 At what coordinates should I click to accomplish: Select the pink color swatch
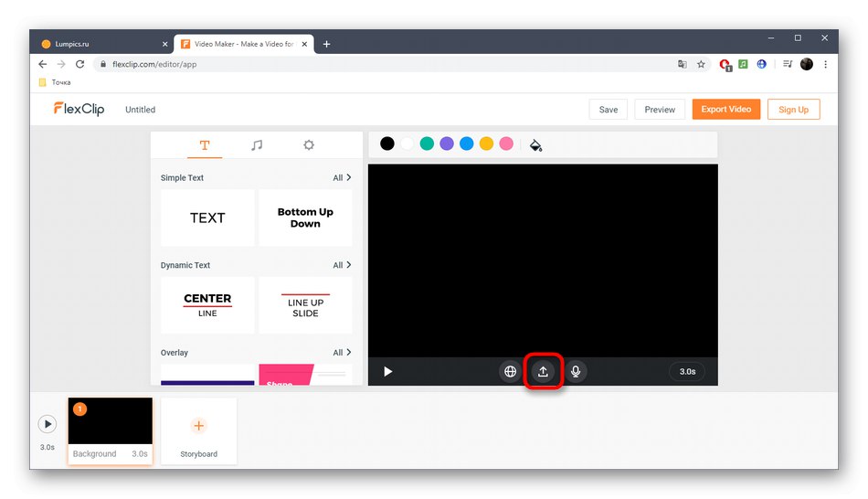506,144
